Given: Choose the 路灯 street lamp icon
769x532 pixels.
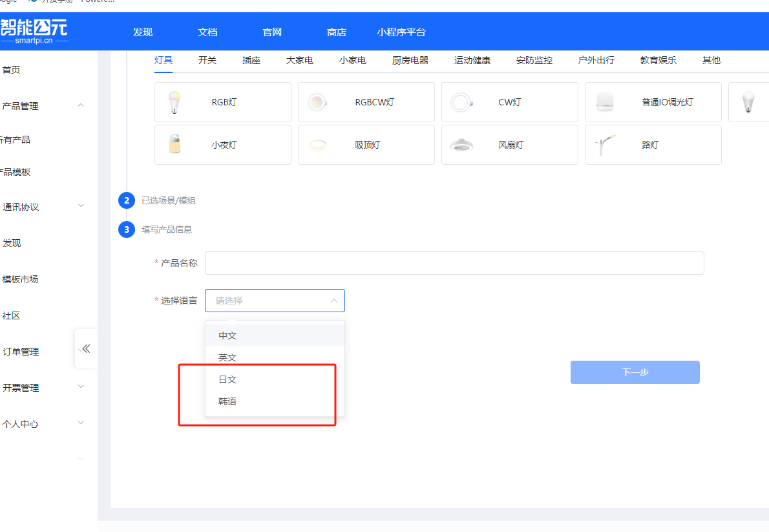Looking at the screenshot, I should coord(604,144).
